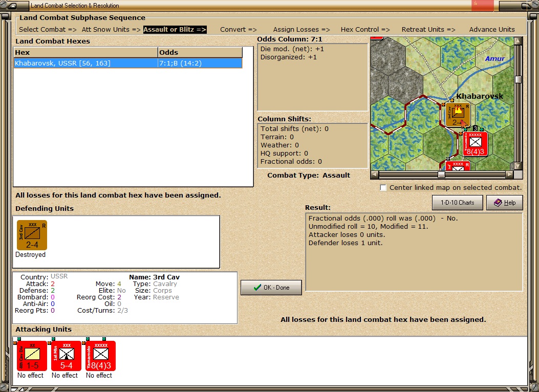Click the Hex column header
This screenshot has width=539, height=392.
coord(85,53)
